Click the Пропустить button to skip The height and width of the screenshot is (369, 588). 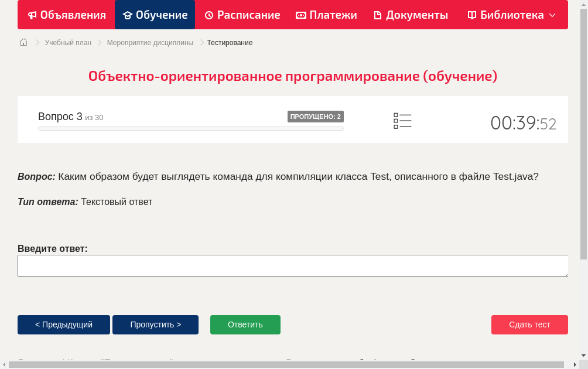(155, 324)
